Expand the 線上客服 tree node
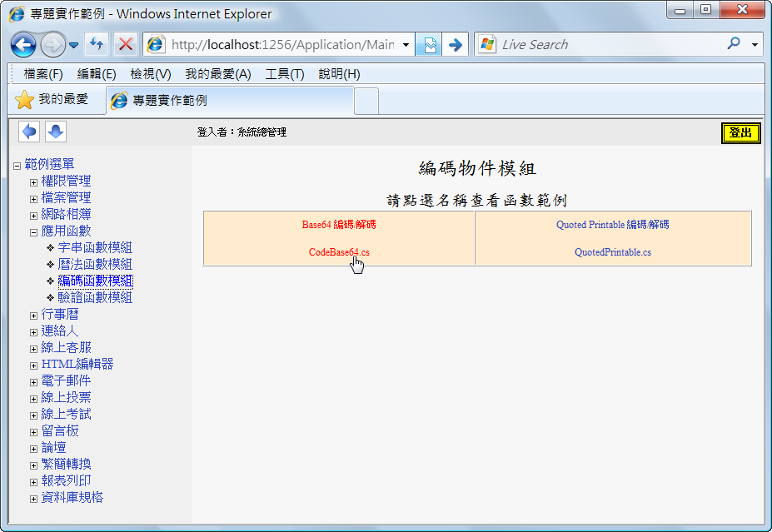The height and width of the screenshot is (532, 772). coord(33,349)
